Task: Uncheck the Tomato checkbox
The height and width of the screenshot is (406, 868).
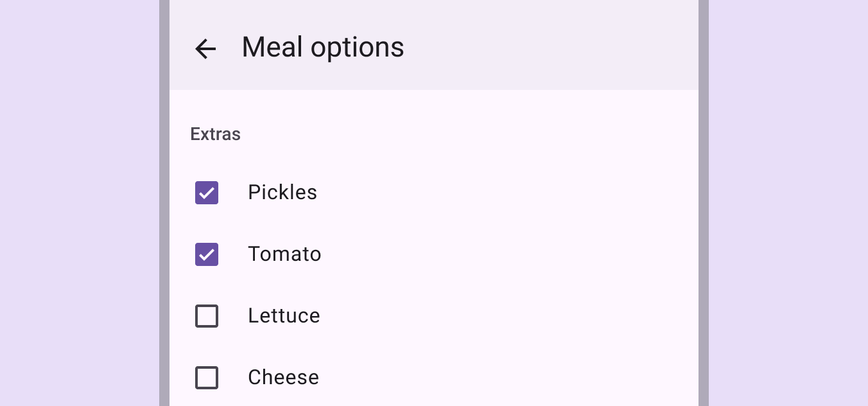Action: pyautogui.click(x=207, y=254)
